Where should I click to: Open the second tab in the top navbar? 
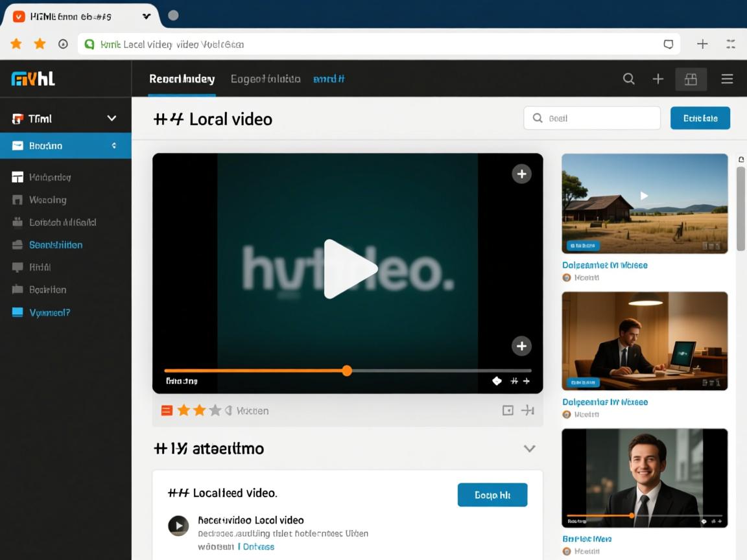click(265, 79)
